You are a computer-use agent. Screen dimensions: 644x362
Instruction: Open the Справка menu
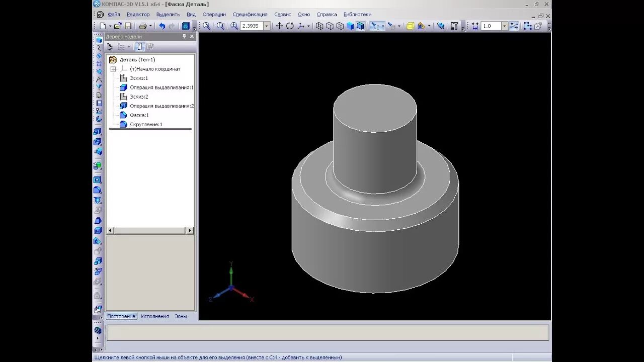[327, 15]
